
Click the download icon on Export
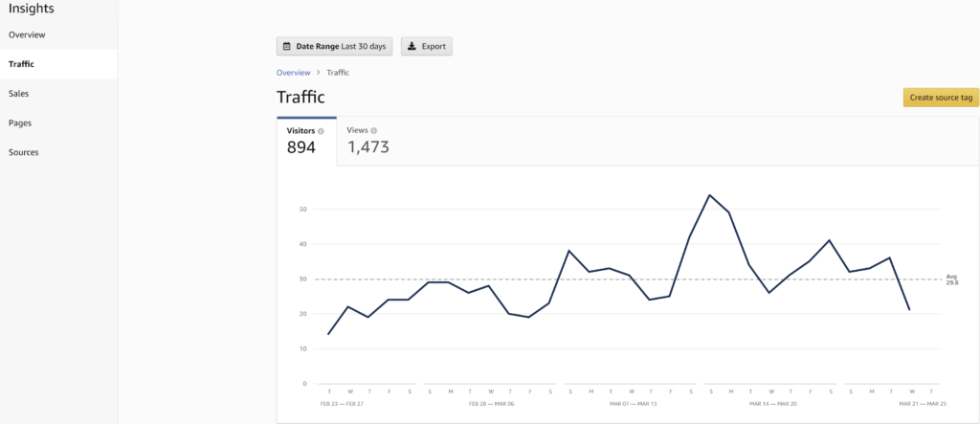(412, 46)
